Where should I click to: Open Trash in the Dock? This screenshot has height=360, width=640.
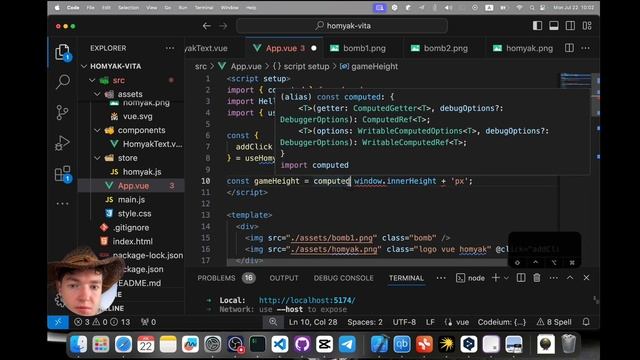[569, 344]
